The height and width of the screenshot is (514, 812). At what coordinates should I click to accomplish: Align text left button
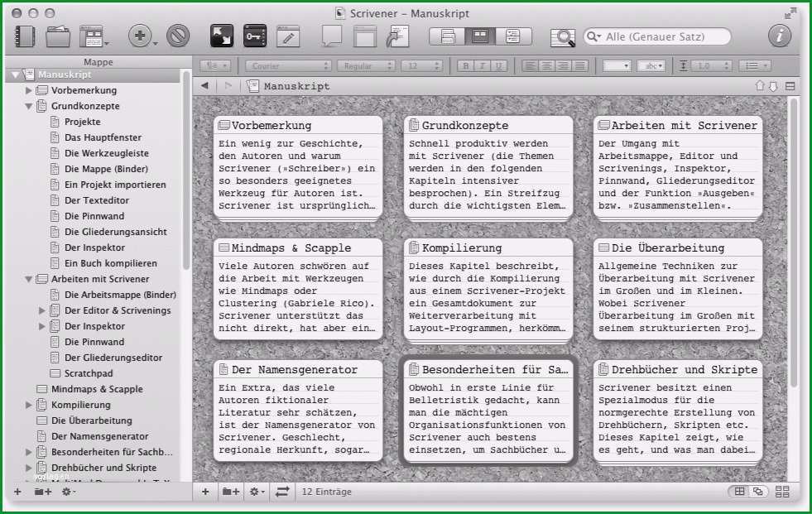529,65
